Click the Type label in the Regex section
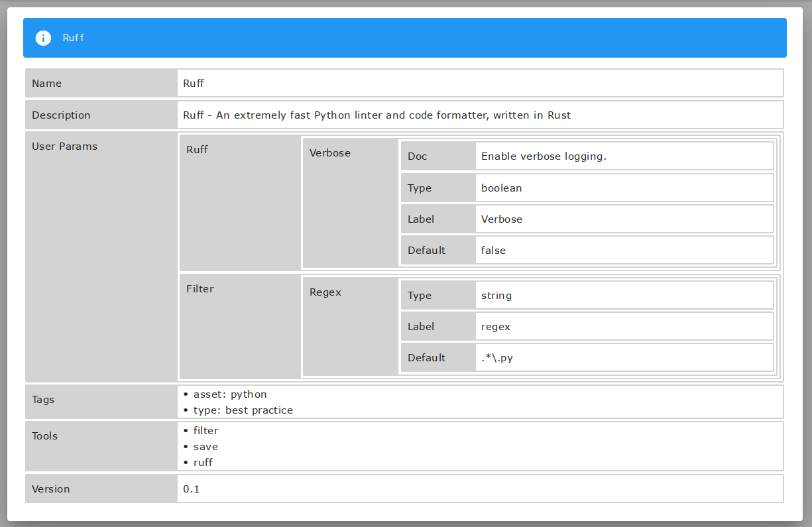The image size is (812, 527). pyautogui.click(x=438, y=295)
